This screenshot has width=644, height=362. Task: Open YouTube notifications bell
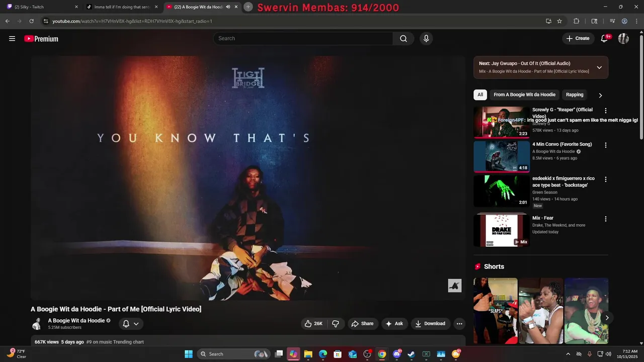pos(605,39)
